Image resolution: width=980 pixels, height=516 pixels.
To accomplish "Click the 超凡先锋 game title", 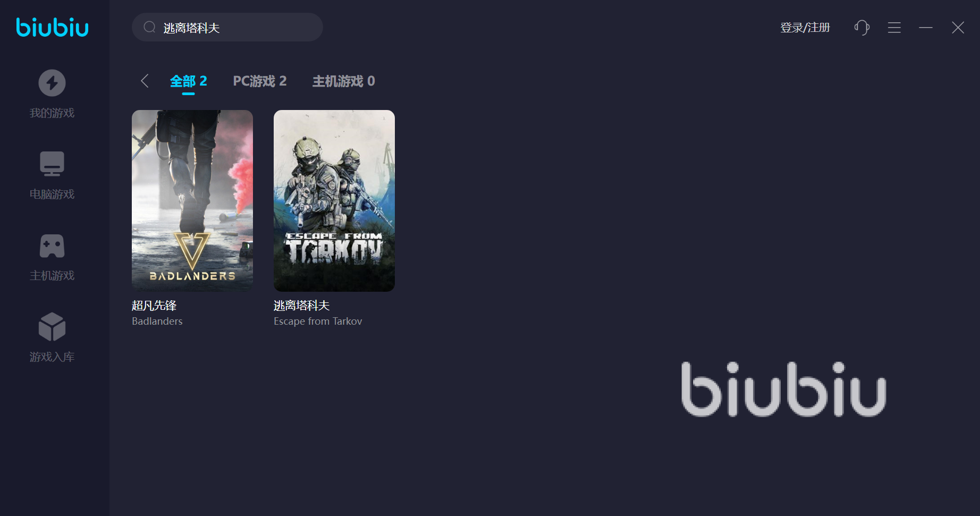I will pyautogui.click(x=154, y=306).
